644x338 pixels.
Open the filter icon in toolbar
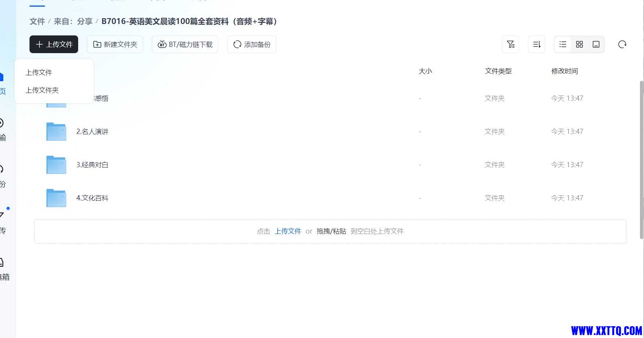511,44
